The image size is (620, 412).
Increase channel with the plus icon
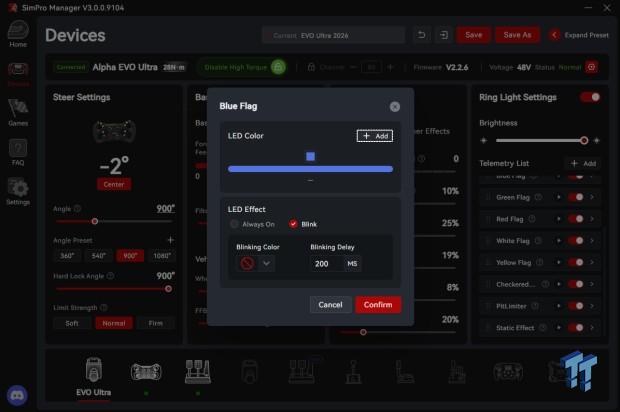[x=390, y=67]
